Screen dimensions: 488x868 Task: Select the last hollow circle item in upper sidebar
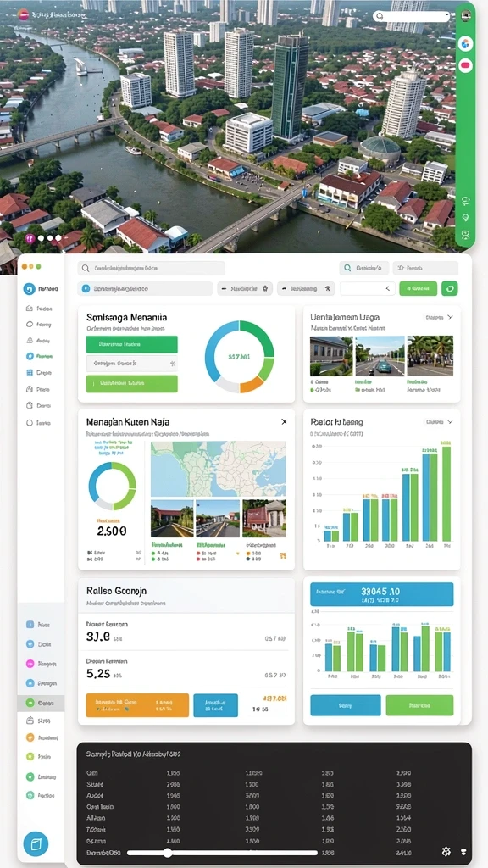click(30, 422)
